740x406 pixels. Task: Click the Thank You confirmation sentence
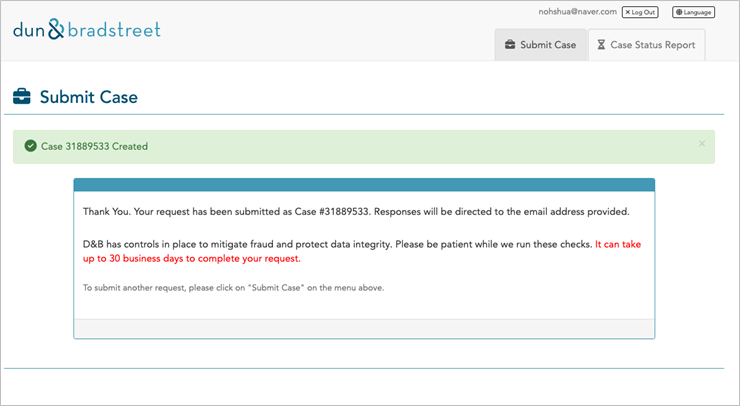tap(356, 211)
